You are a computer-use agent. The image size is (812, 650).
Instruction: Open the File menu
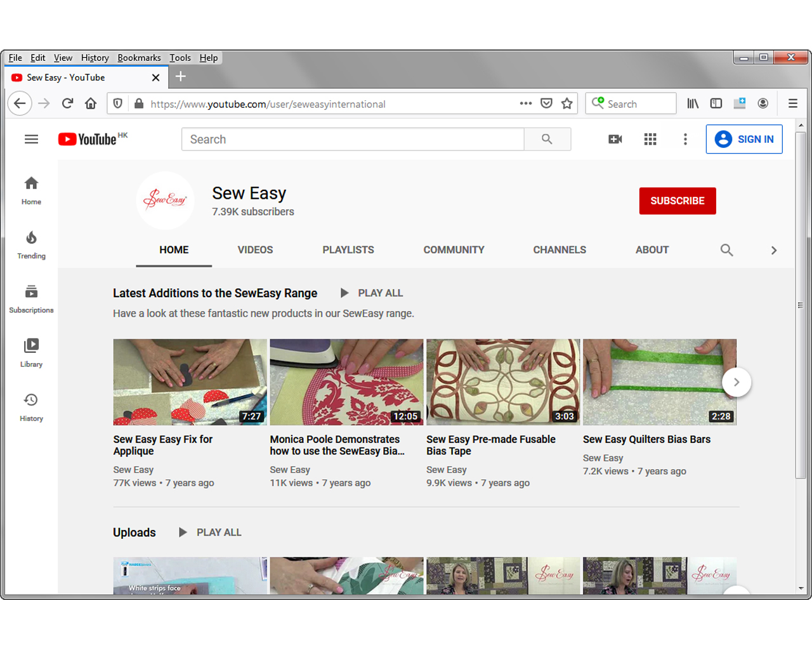pyautogui.click(x=15, y=58)
